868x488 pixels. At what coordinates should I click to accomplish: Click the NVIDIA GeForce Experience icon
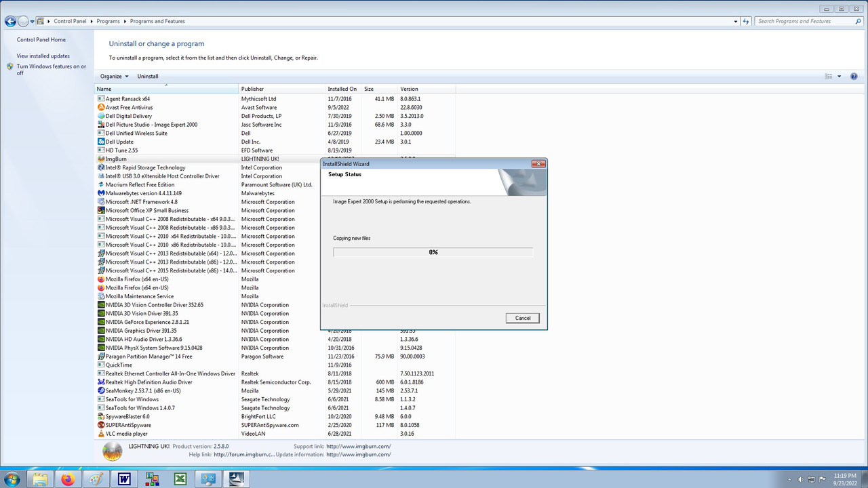(101, 322)
